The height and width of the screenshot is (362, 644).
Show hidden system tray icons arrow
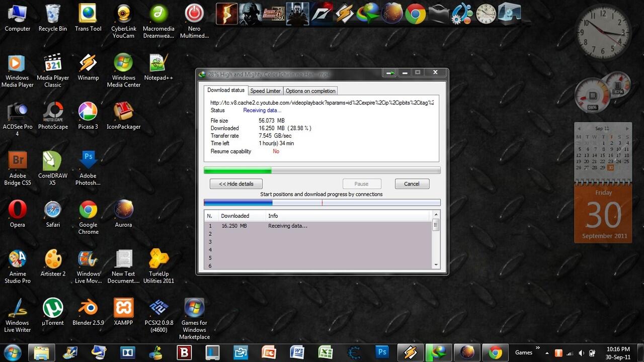point(547,353)
